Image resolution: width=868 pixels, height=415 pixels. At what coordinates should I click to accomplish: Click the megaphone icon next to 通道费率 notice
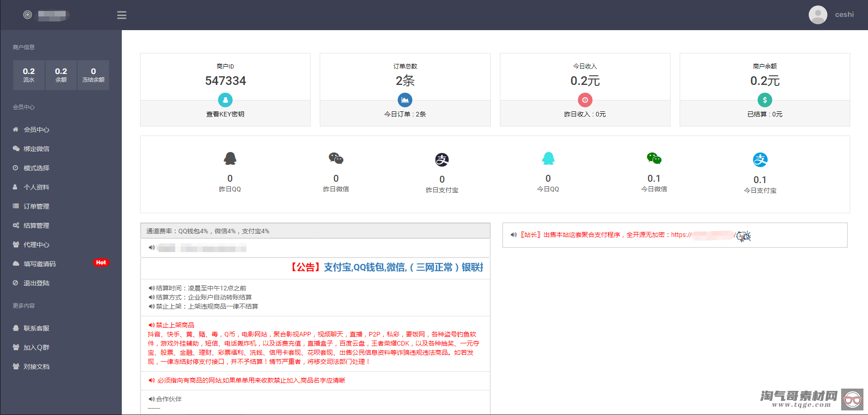tap(151, 247)
